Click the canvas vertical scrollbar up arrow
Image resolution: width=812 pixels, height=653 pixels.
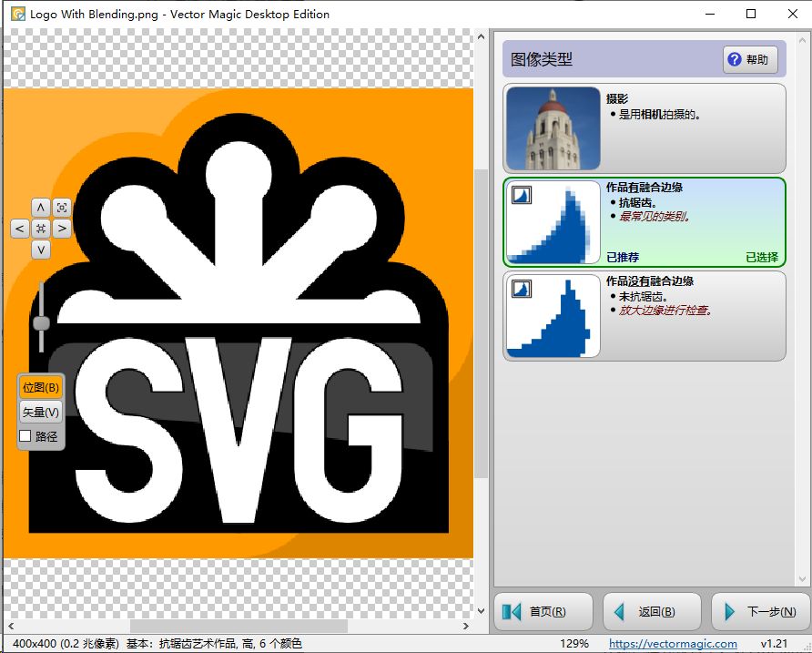pyautogui.click(x=481, y=36)
